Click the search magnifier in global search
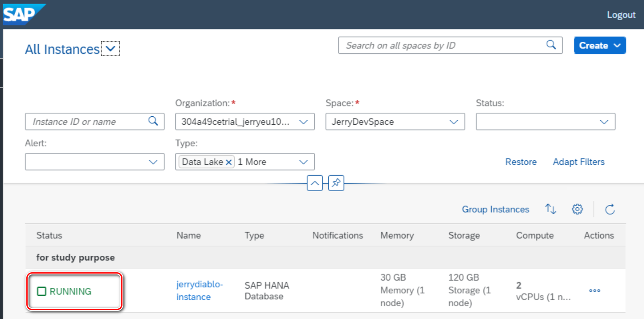 (551, 45)
